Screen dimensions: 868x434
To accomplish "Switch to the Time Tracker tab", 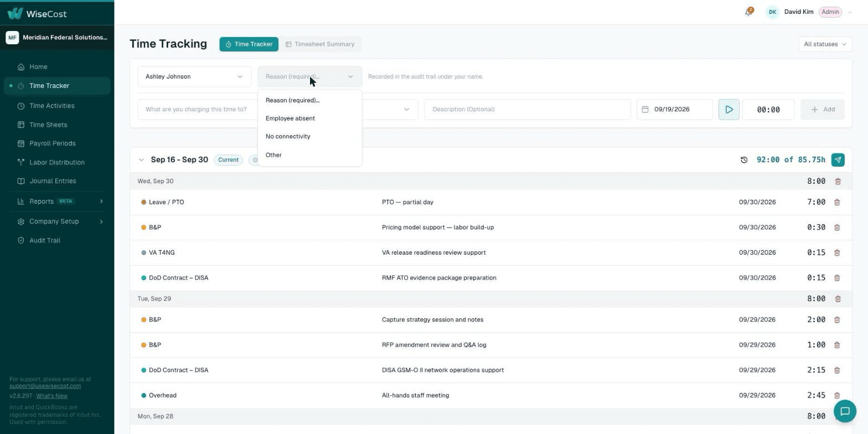I will (x=249, y=44).
